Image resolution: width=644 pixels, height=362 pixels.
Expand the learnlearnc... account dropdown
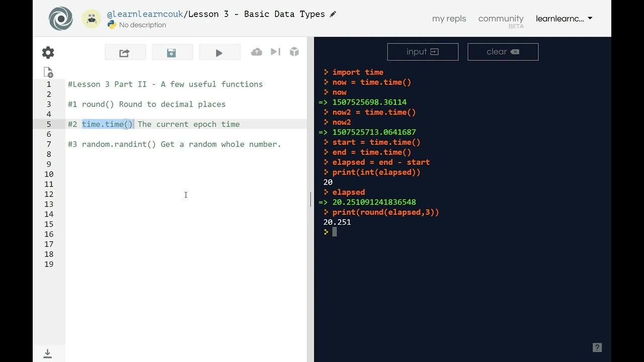coord(564,19)
